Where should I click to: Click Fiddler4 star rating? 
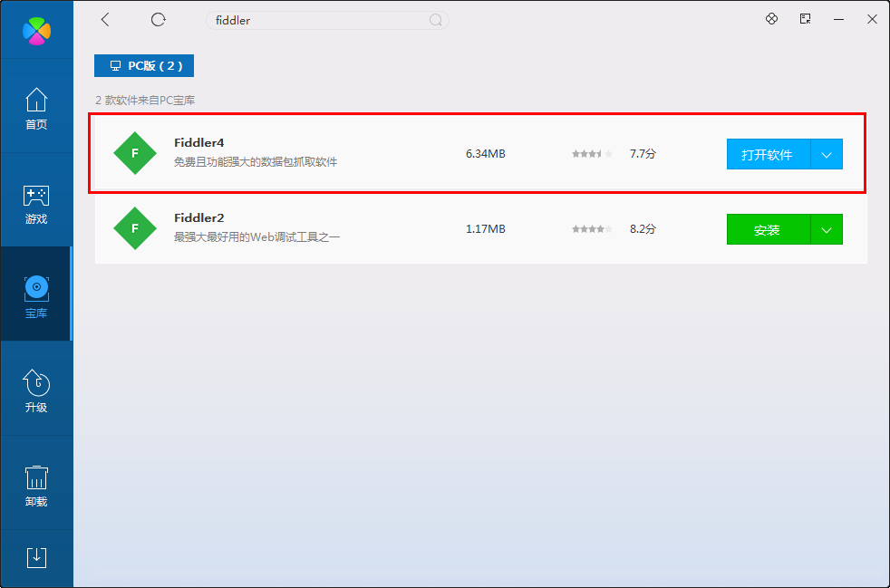click(x=592, y=154)
